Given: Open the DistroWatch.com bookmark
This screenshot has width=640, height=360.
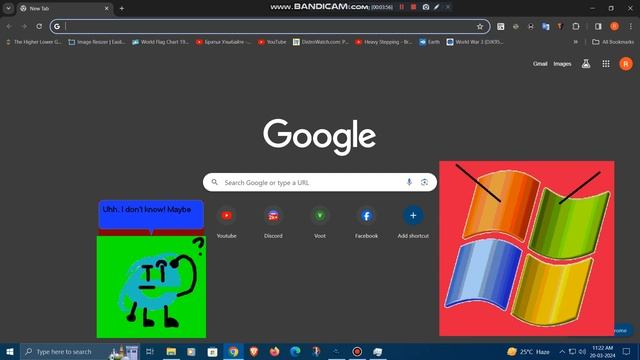Looking at the screenshot, I should 321,42.
